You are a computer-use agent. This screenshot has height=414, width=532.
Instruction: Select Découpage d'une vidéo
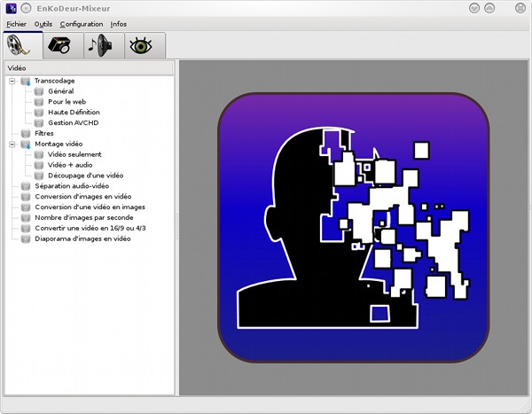86,176
